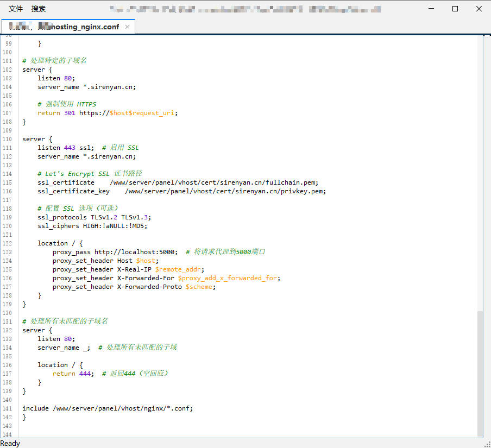Image resolution: width=491 pixels, height=448 pixels.
Task: Click the window resize grip in status bar
Action: tap(487, 444)
